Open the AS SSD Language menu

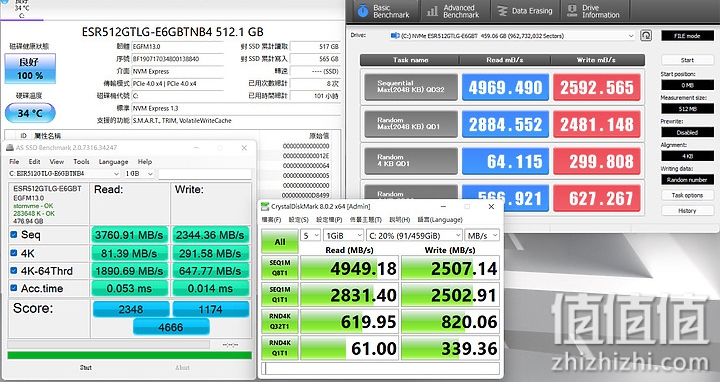[x=113, y=162]
